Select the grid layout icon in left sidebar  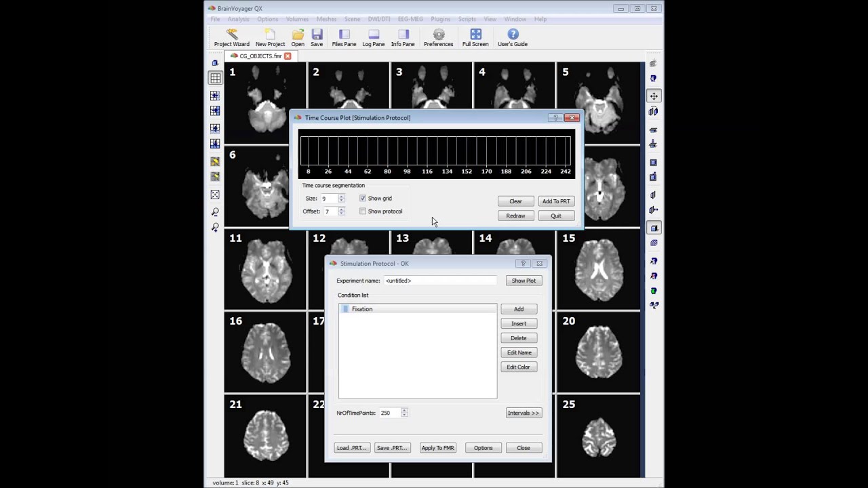click(x=215, y=79)
